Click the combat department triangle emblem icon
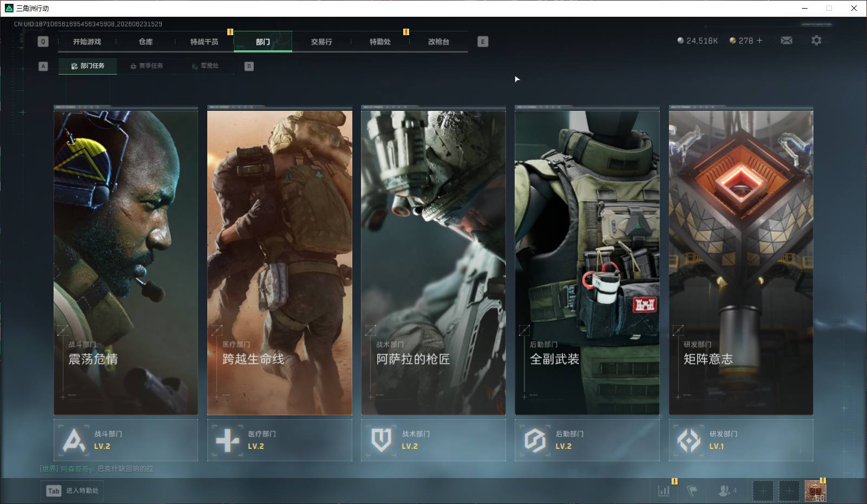This screenshot has width=867, height=504. tap(74, 440)
